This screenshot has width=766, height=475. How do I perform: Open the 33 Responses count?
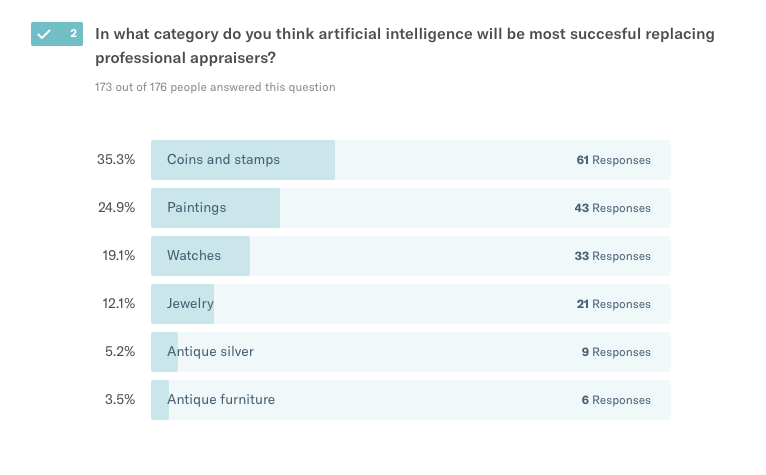coord(613,256)
